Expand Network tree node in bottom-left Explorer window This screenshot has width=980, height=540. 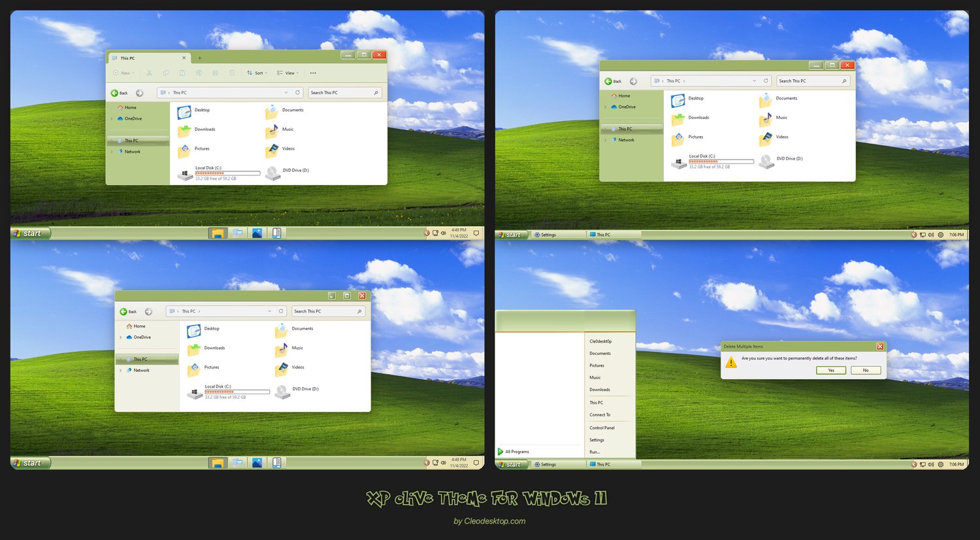click(121, 371)
